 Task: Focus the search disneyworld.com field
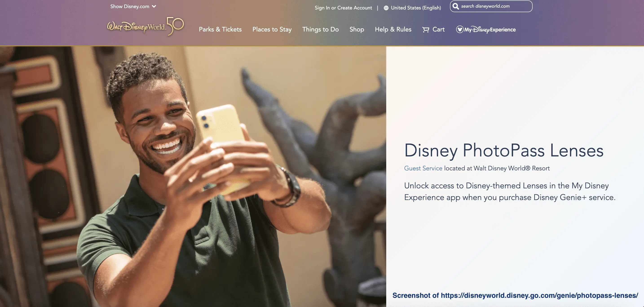(x=491, y=6)
